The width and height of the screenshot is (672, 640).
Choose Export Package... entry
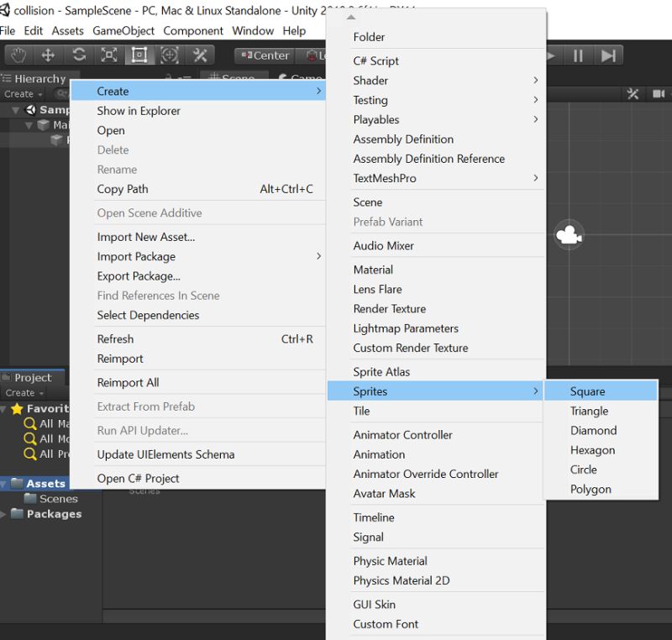point(198,276)
